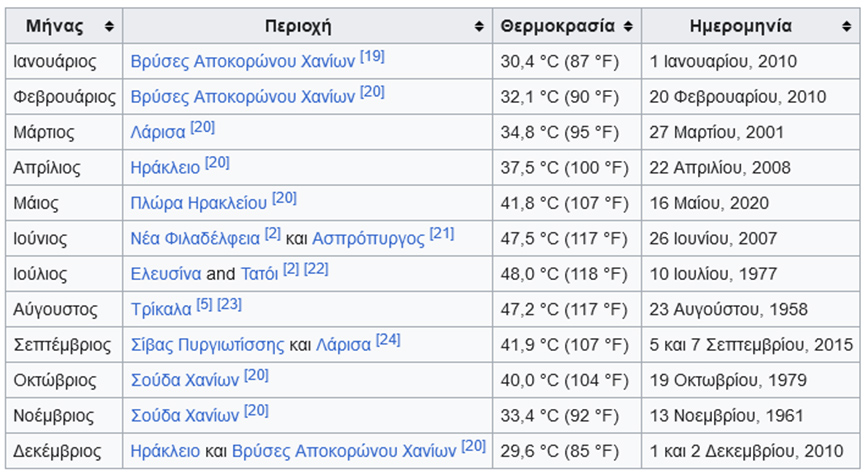Sort table by Μήνας column arrows
The height and width of the screenshot is (474, 868).
click(109, 26)
